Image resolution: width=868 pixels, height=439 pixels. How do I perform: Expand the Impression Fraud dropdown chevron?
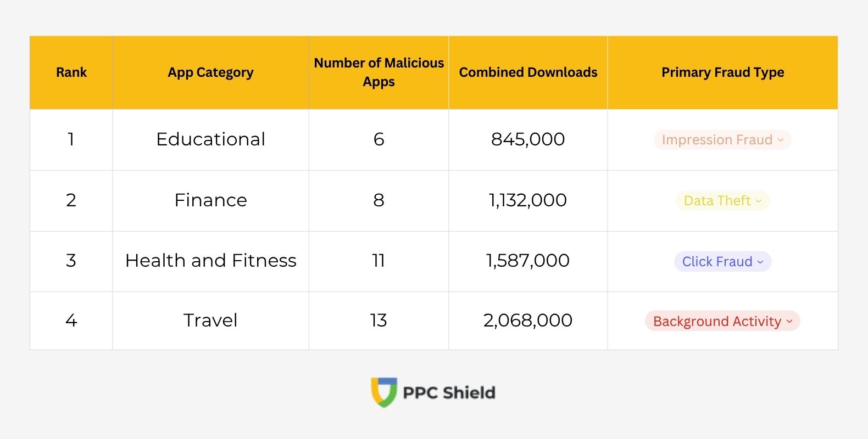(x=781, y=140)
